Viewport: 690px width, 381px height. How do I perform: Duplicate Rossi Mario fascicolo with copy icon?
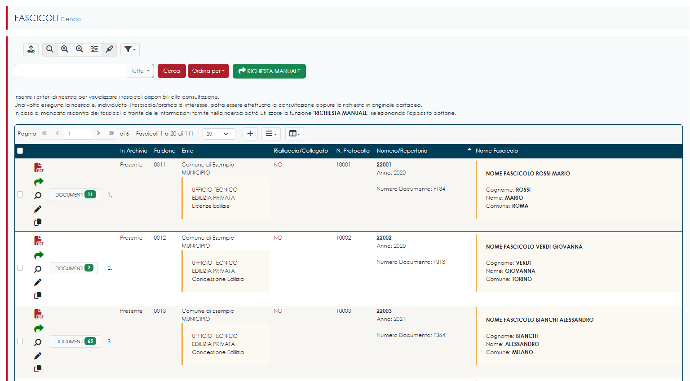tap(37, 222)
